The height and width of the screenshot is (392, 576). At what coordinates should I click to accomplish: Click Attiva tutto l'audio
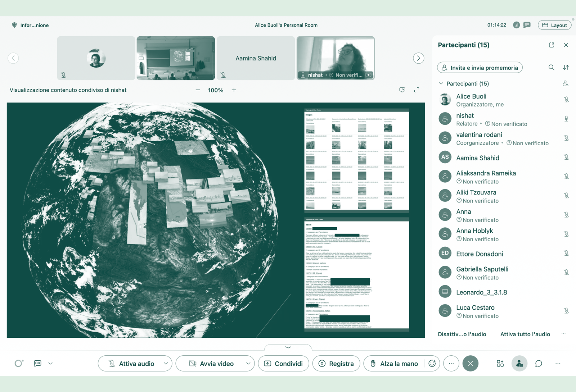pyautogui.click(x=525, y=334)
